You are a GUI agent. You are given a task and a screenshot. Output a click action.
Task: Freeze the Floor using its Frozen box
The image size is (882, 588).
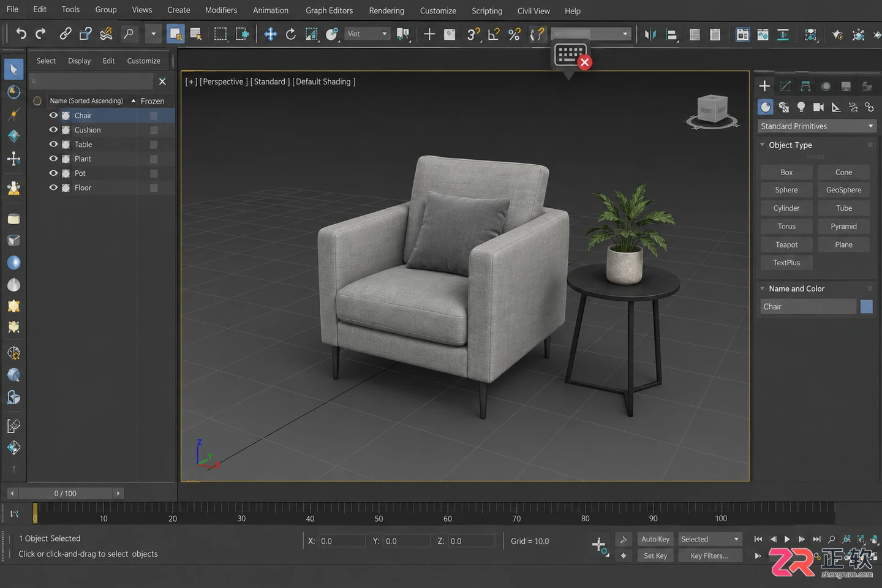(154, 188)
